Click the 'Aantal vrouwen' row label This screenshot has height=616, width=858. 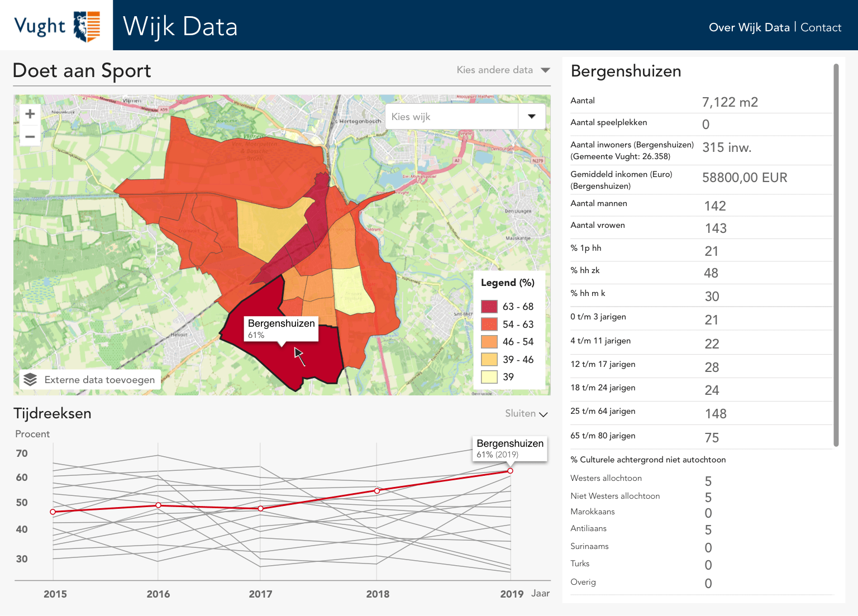(x=598, y=225)
